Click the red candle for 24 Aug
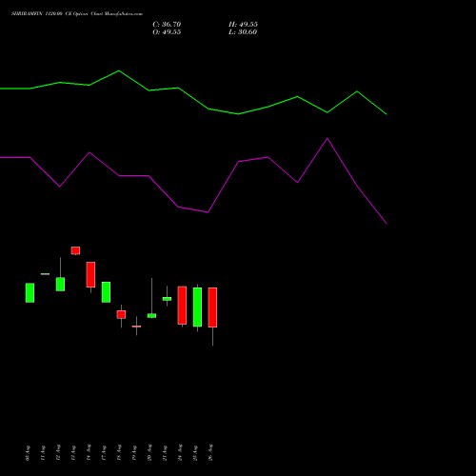Screen dimensions: 476x476 [182, 306]
